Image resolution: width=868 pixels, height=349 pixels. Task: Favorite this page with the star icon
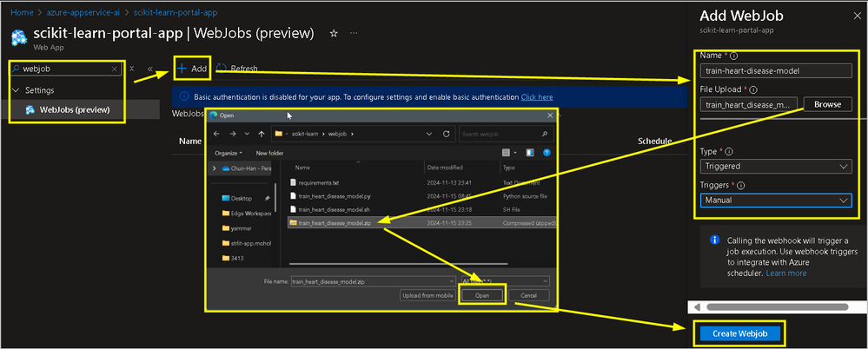(334, 34)
